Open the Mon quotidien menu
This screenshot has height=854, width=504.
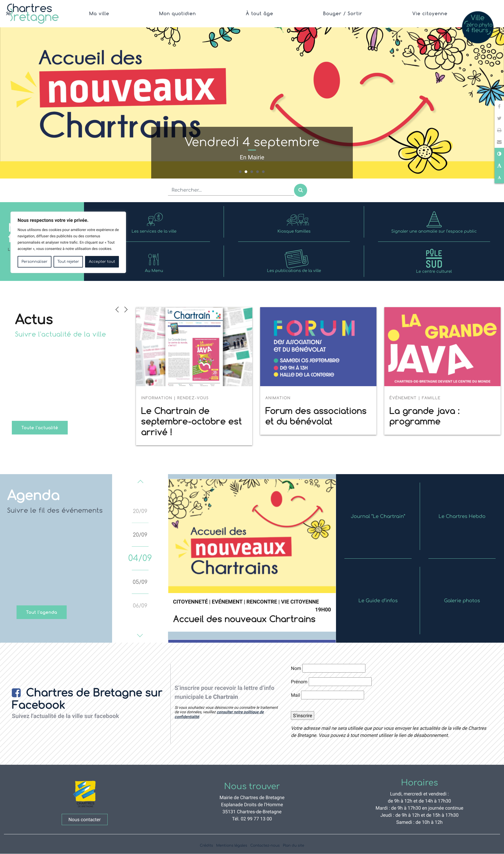click(177, 14)
